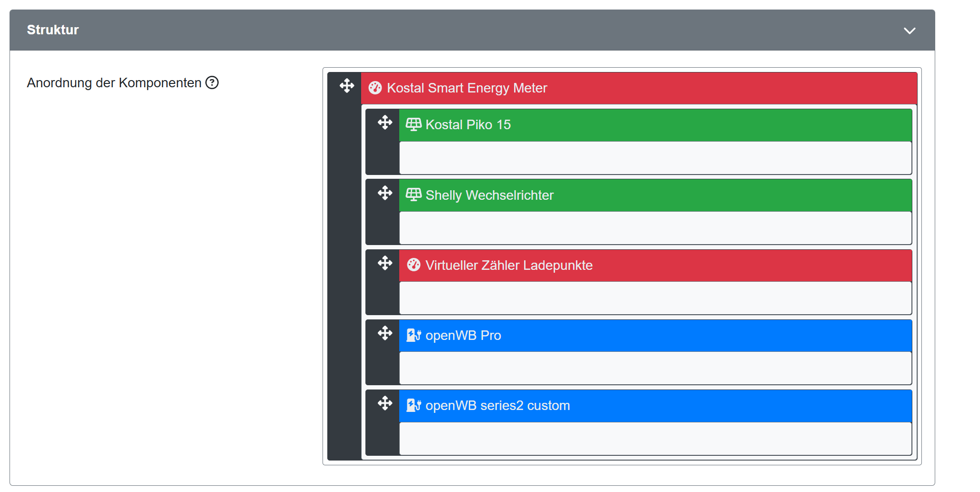Click the Struktur header title
The width and height of the screenshot is (980, 492).
53,30
